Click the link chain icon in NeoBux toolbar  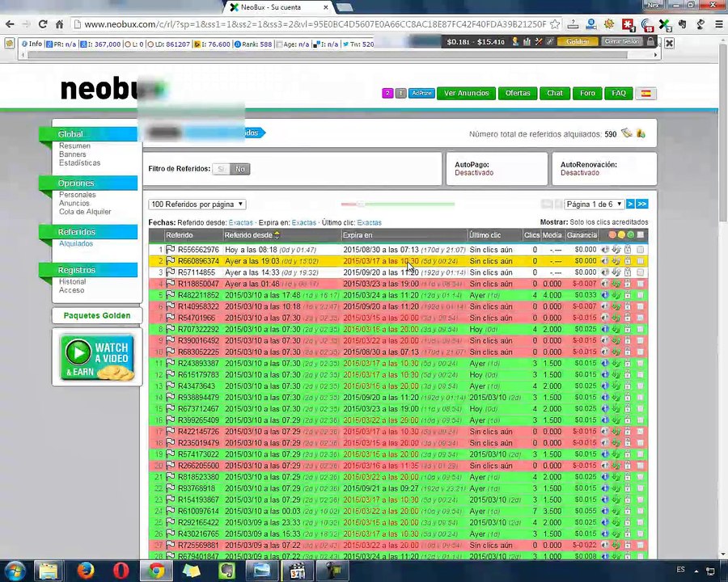(x=550, y=42)
